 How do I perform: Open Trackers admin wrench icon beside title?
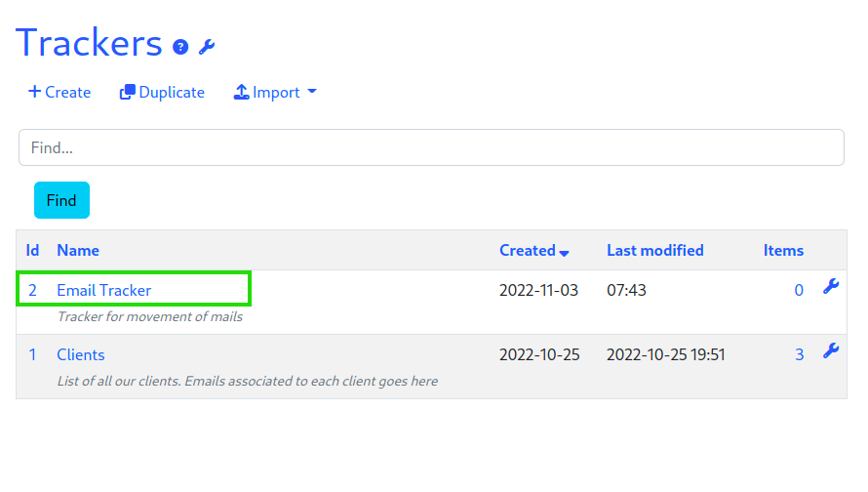point(207,47)
